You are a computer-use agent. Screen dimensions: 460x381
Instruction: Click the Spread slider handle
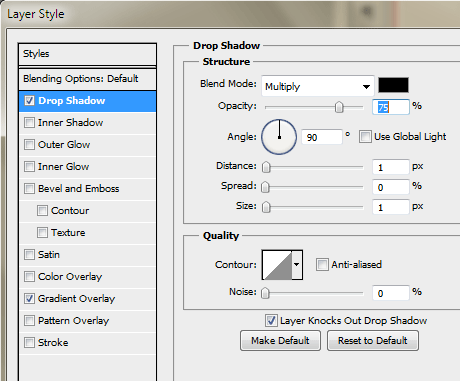(x=265, y=187)
